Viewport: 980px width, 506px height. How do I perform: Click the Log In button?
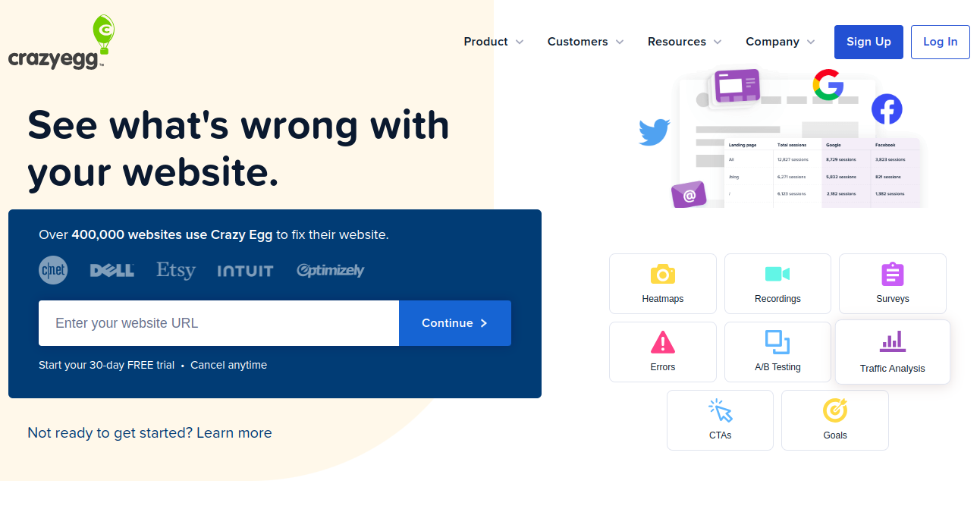940,42
